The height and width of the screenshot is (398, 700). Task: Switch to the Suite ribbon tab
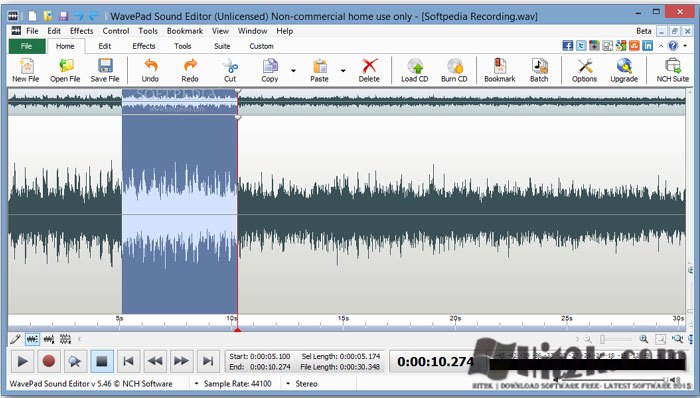tap(222, 46)
